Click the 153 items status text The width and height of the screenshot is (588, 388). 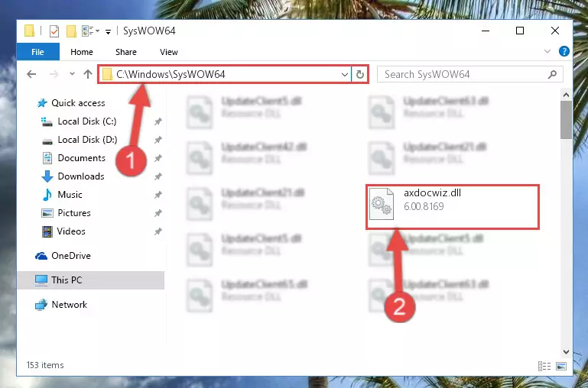[x=45, y=365]
